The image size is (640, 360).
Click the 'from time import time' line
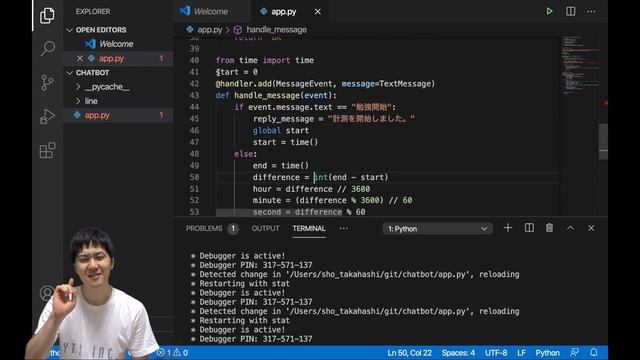click(264, 60)
